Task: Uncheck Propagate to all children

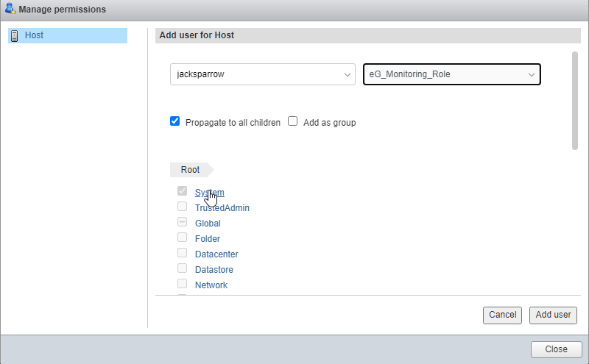Action: pos(174,121)
